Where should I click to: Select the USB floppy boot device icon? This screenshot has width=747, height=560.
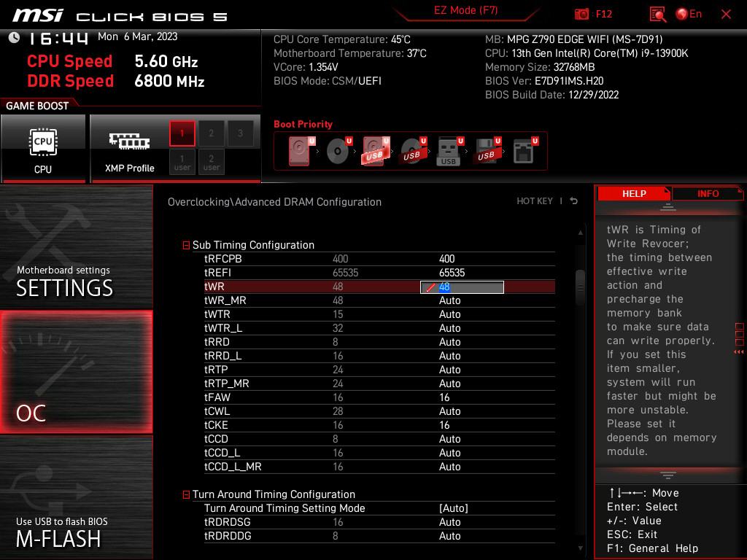(487, 150)
